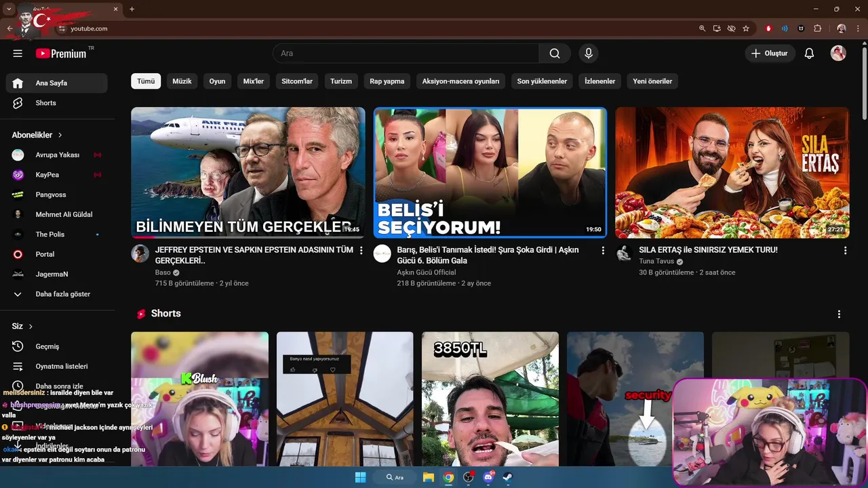Select the Turizm filter chip
Image resolution: width=868 pixels, height=488 pixels.
pyautogui.click(x=341, y=81)
